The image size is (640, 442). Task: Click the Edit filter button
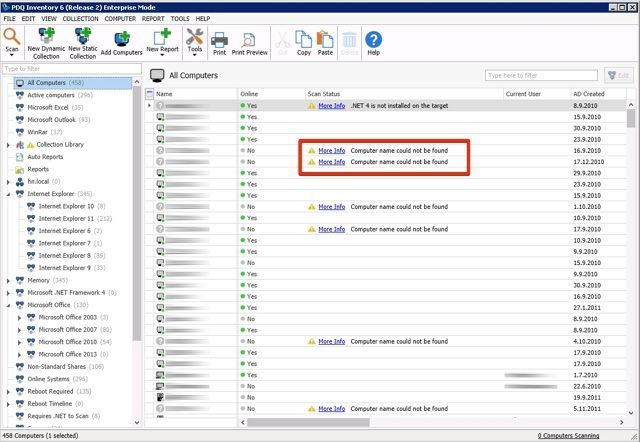tap(619, 76)
